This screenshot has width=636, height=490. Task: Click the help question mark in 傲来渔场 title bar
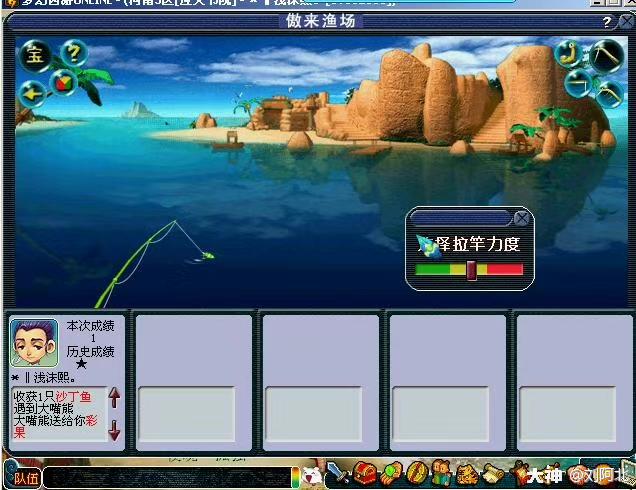[x=606, y=22]
